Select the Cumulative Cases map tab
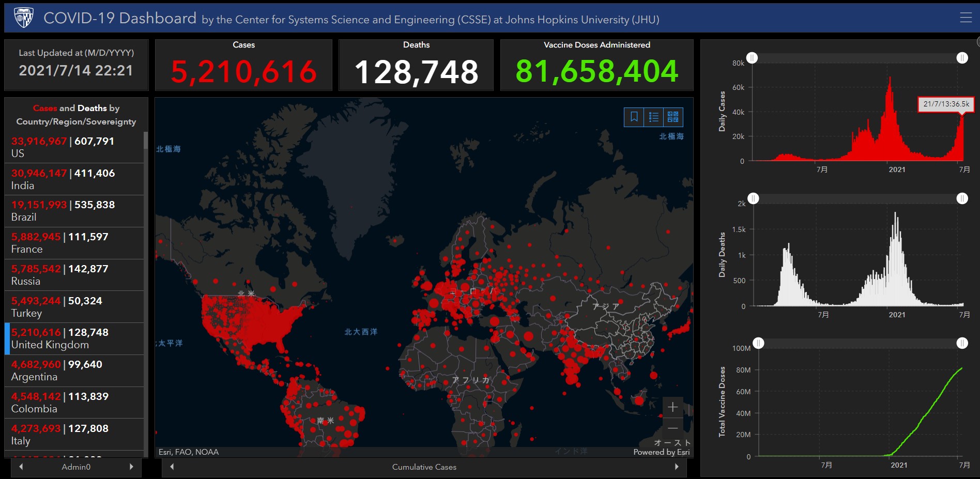The height and width of the screenshot is (479, 980). click(424, 467)
